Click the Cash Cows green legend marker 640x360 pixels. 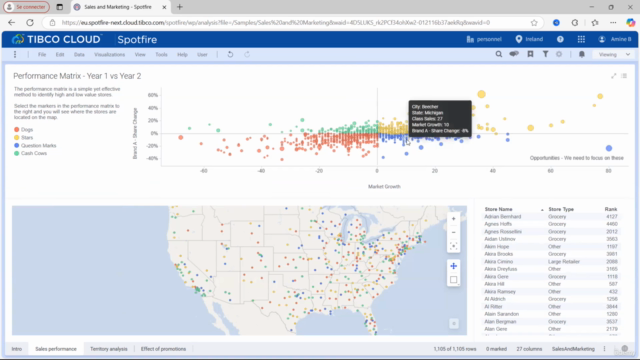(17, 153)
